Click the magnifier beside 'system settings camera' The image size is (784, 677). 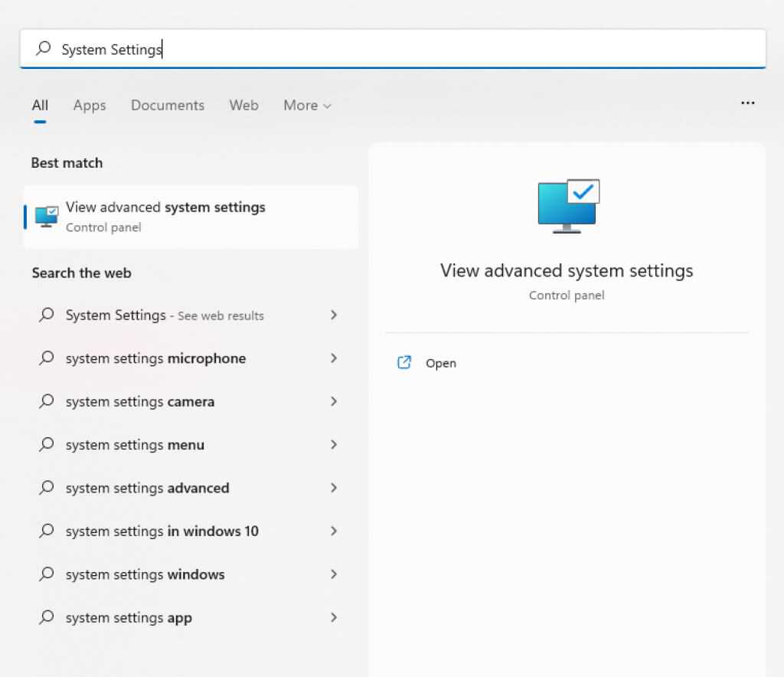coord(46,401)
